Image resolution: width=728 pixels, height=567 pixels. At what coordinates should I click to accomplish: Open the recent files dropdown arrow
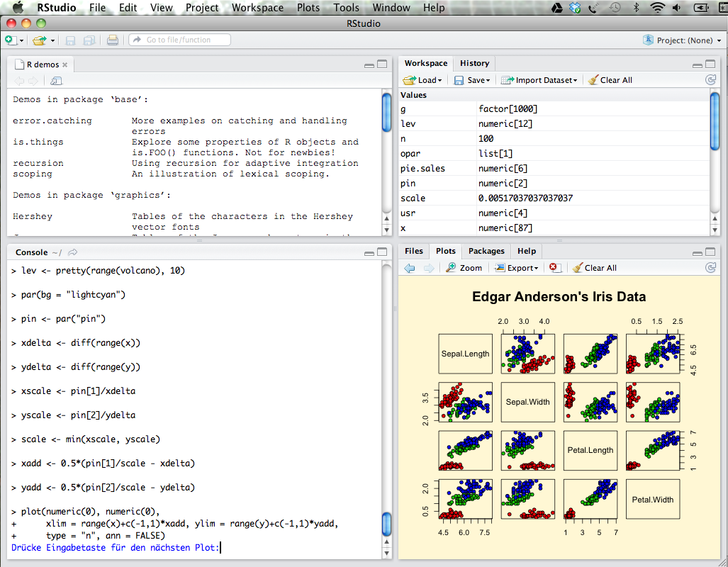[52, 41]
